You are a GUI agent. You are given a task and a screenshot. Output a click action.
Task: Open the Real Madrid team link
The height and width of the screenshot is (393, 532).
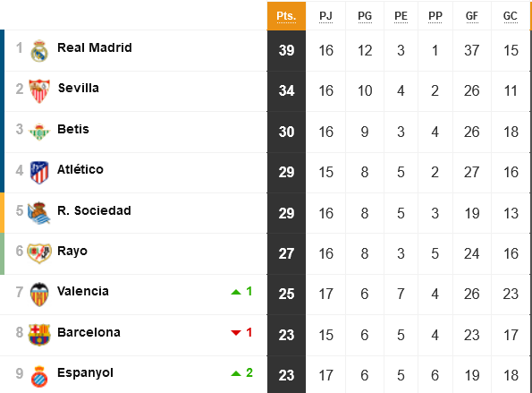(95, 47)
